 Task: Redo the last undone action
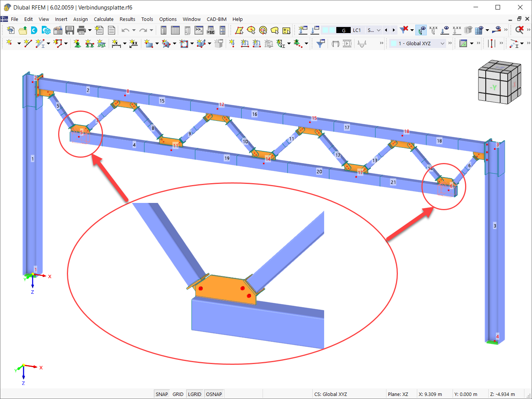[143, 30]
